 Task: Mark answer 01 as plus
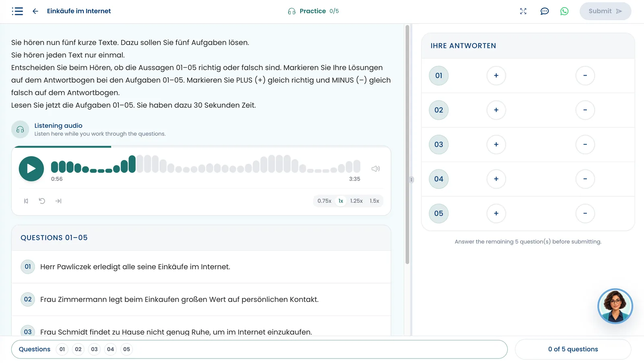coord(496,76)
